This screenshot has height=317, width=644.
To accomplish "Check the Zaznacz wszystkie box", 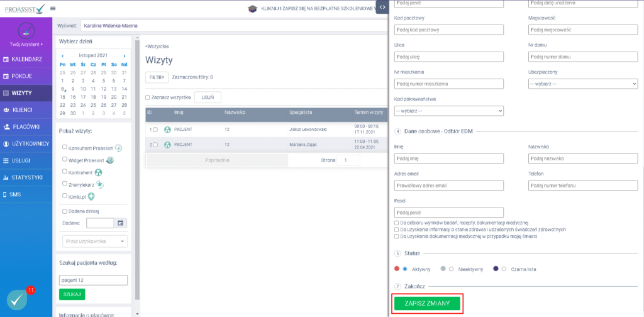I will [x=148, y=97].
